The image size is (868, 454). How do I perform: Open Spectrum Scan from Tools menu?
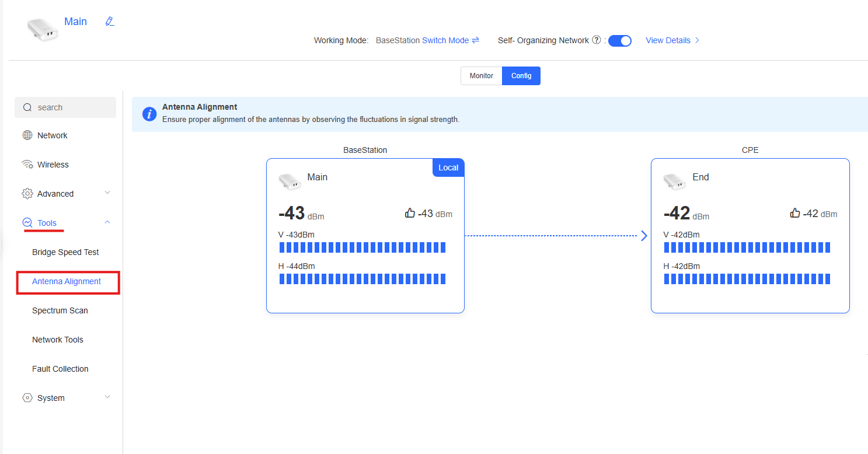(60, 310)
